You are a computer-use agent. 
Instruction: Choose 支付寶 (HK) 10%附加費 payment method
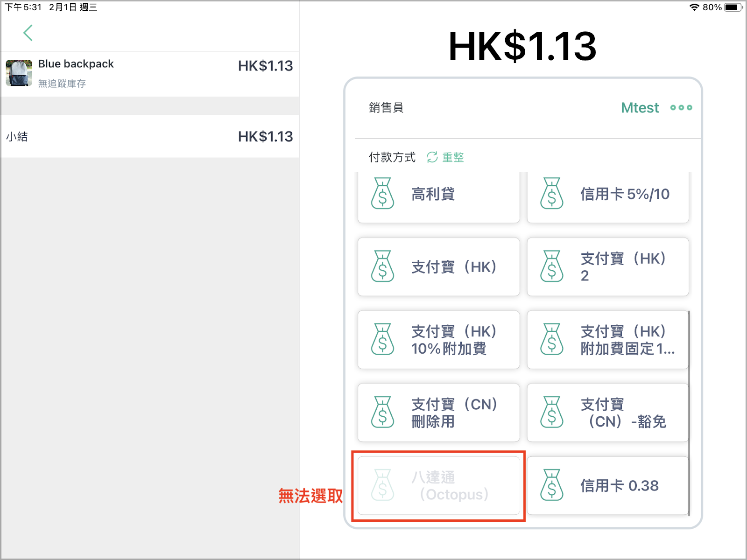tap(438, 340)
